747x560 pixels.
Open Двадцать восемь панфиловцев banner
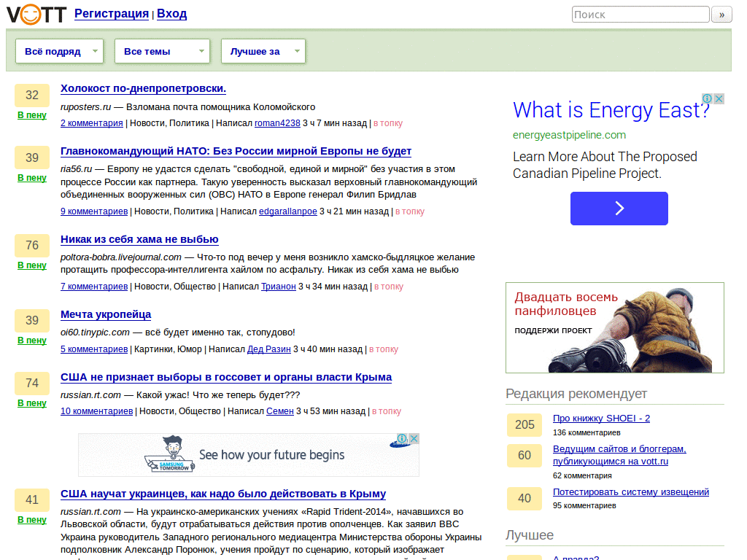614,327
